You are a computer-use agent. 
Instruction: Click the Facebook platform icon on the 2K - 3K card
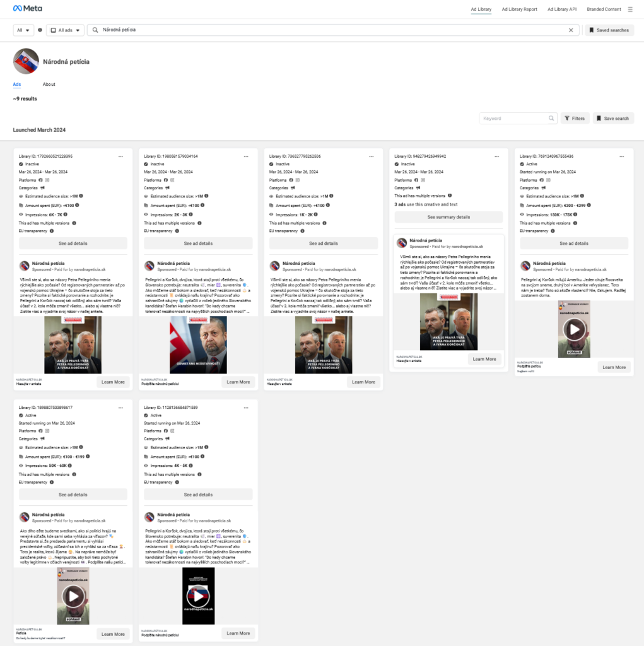166,180
